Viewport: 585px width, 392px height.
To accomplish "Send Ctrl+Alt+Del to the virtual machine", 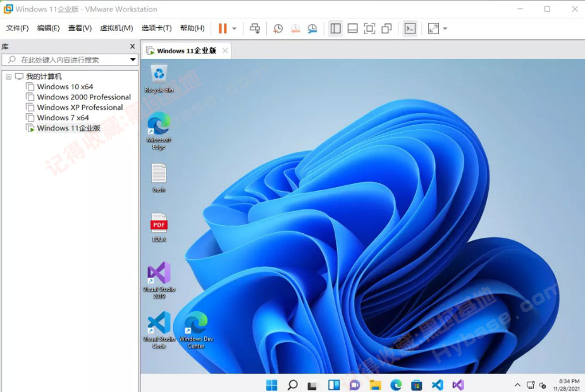I will (x=256, y=28).
